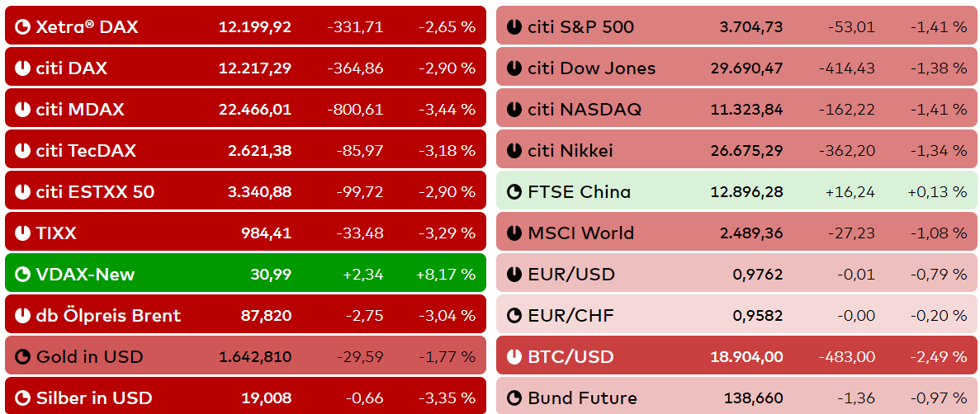Go to the citi Dow Jones link
The height and width of the screenshot is (414, 980).
click(x=591, y=68)
